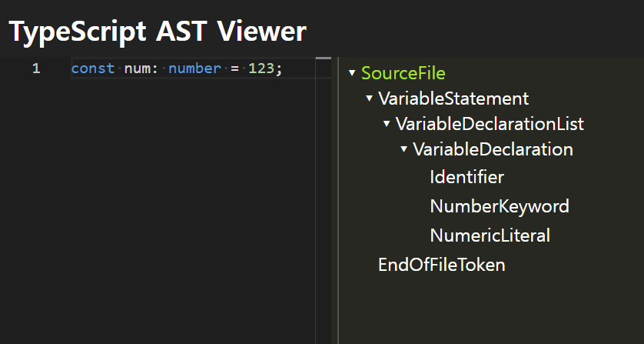644x344 pixels.
Task: Collapse the VariableStatement node arrow
Action: point(369,99)
